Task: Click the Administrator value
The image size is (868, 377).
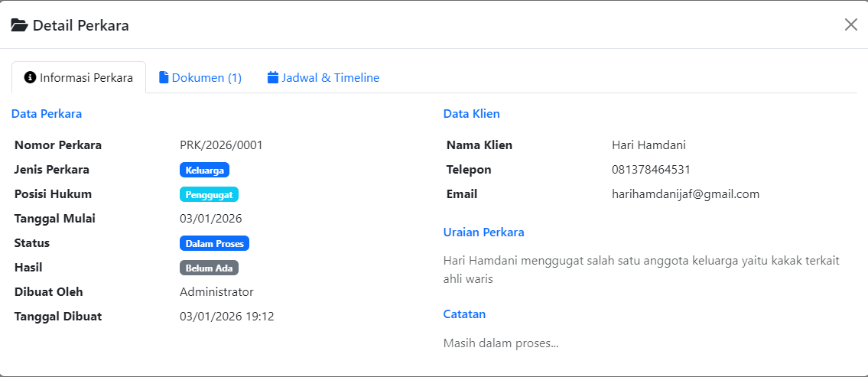Action: coord(216,292)
